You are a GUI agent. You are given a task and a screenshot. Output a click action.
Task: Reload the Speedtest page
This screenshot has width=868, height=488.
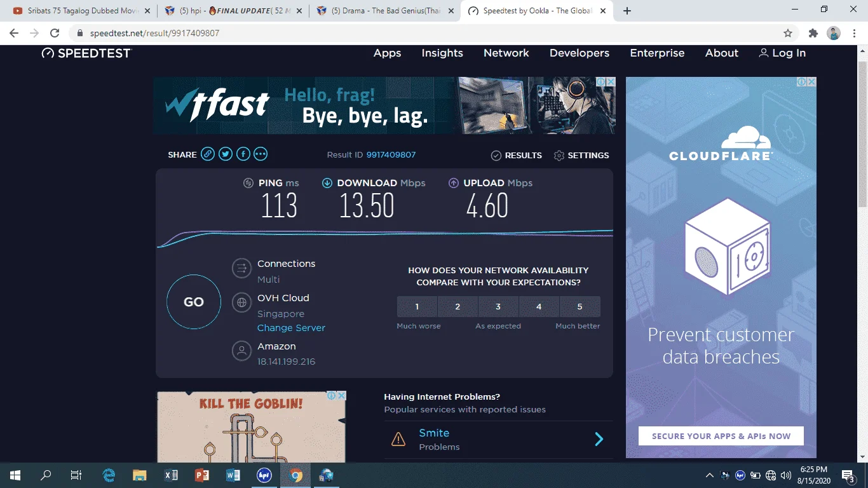tap(55, 33)
